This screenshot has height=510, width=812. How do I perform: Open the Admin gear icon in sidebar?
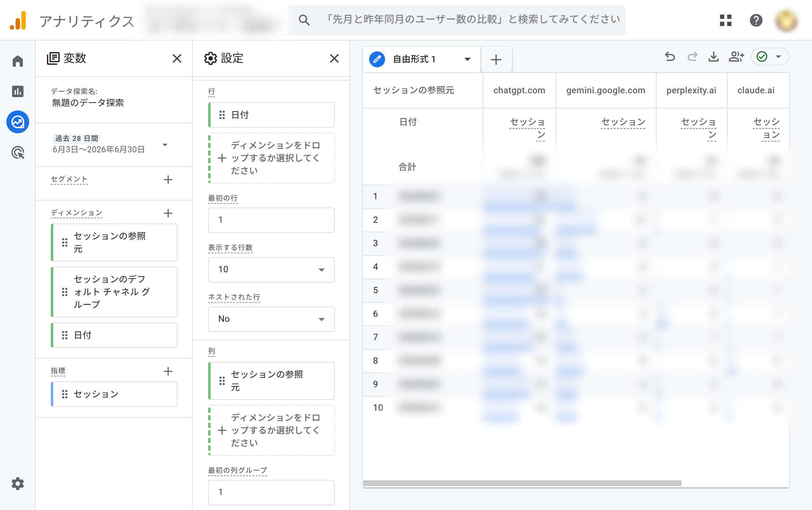(x=18, y=483)
